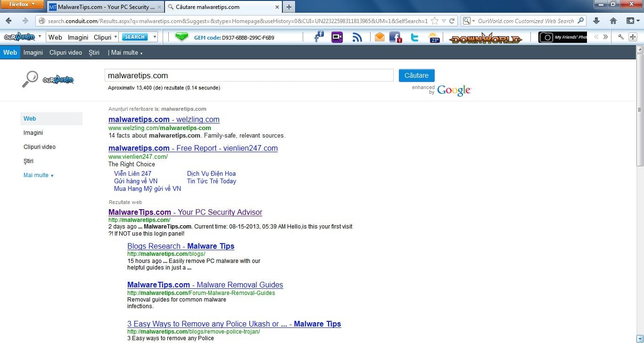644x343 pixels.
Task: Open the RSS feed toolbar icon
Action: pyautogui.click(x=357, y=37)
